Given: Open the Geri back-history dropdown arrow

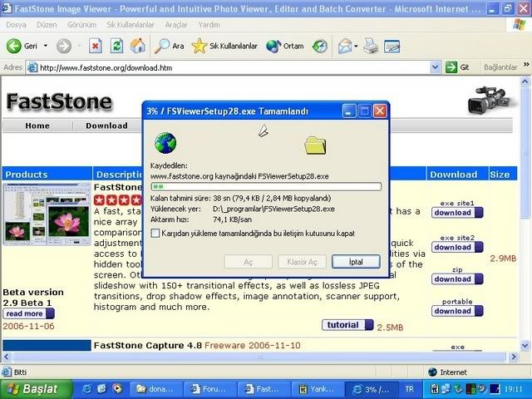Looking at the screenshot, I should pyautogui.click(x=46, y=46).
